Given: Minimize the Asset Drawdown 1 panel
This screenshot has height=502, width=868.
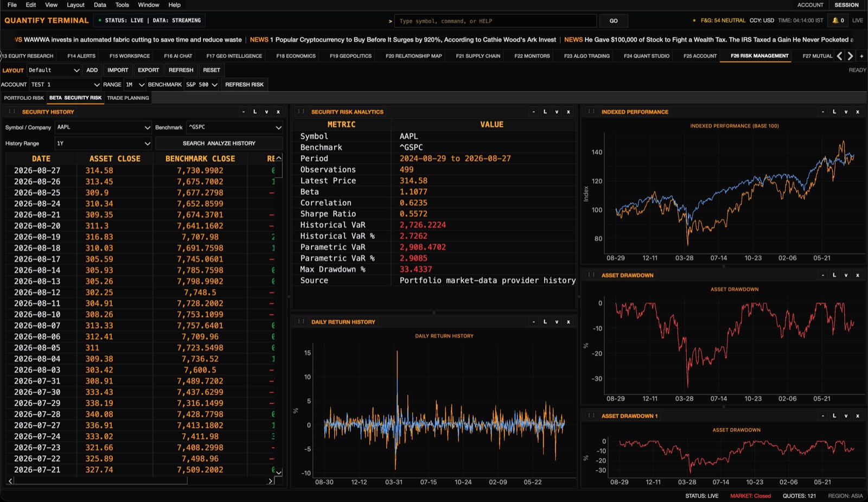Looking at the screenshot, I should (823, 416).
